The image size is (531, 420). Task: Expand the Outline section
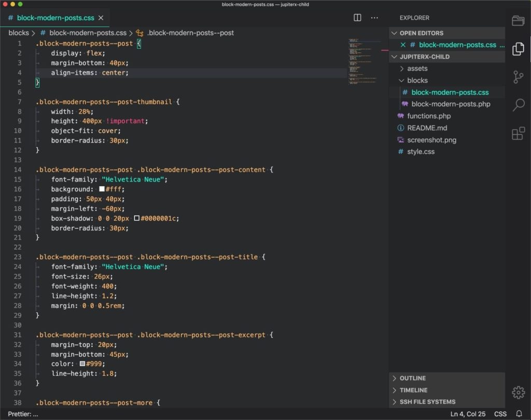click(x=412, y=378)
